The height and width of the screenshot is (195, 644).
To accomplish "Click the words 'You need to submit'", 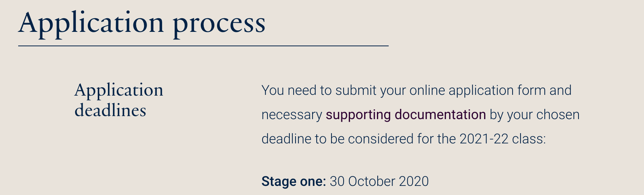I will click(x=319, y=90).
